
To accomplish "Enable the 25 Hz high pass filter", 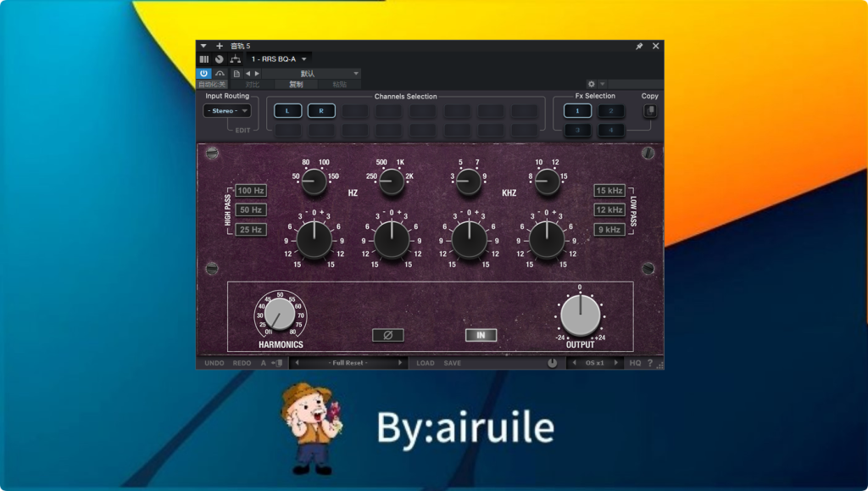I will click(251, 229).
